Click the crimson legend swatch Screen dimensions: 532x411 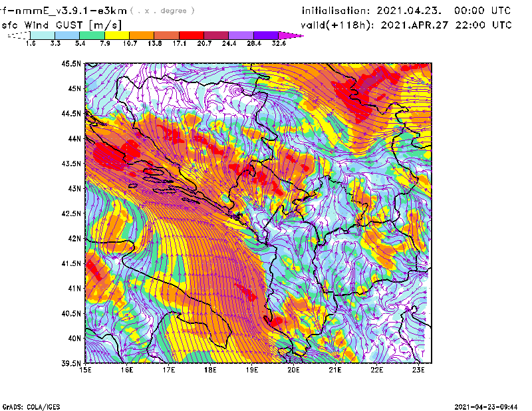click(216, 35)
